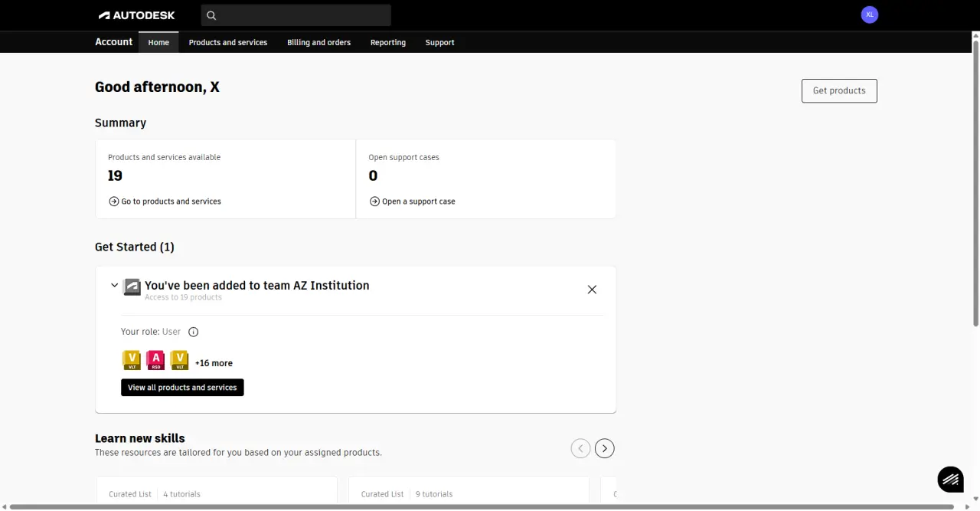Open the Reporting menu

point(388,42)
